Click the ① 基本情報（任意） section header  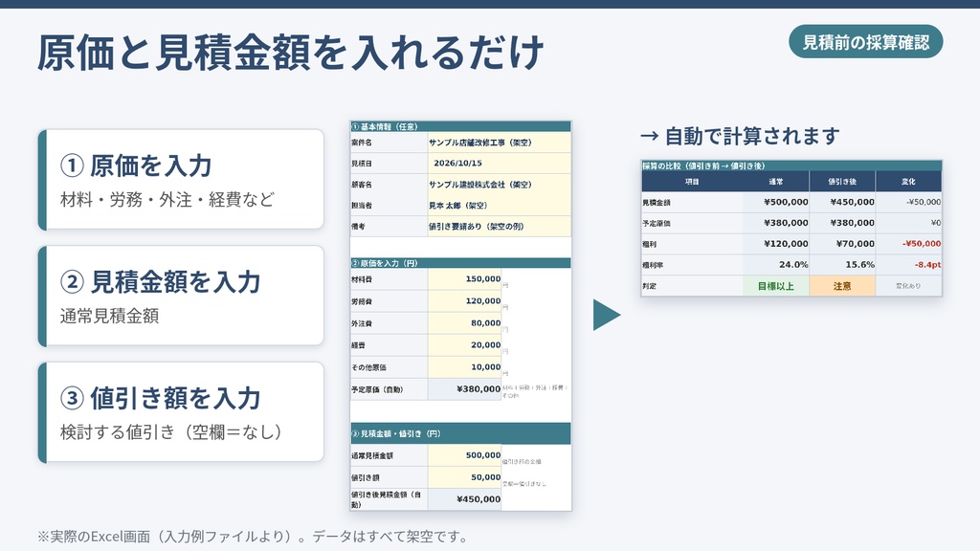tap(460, 126)
